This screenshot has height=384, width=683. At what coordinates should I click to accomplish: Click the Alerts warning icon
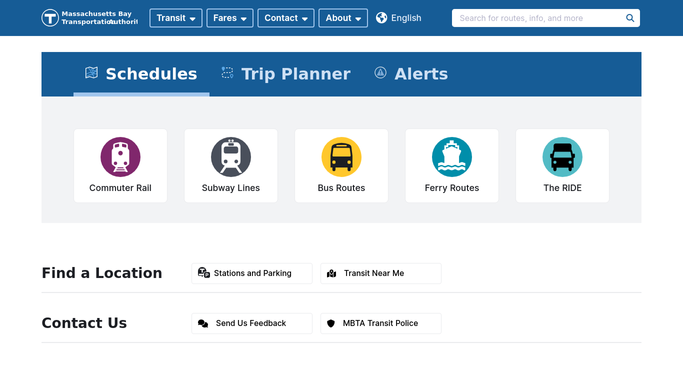pyautogui.click(x=380, y=73)
